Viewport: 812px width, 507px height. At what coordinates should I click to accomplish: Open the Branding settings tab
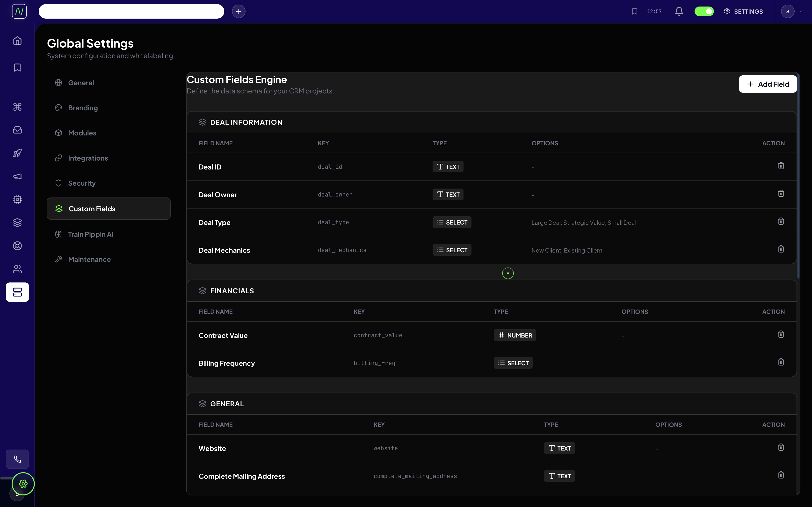(83, 108)
